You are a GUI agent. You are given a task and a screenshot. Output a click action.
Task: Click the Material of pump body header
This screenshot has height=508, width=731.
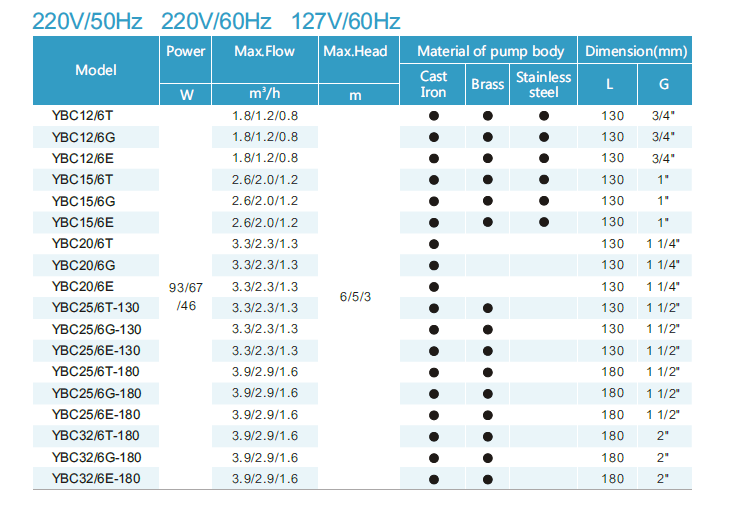point(490,51)
